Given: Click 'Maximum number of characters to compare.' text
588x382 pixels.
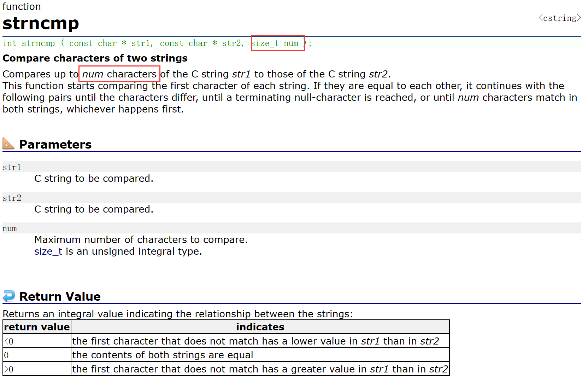Looking at the screenshot, I should [x=141, y=240].
